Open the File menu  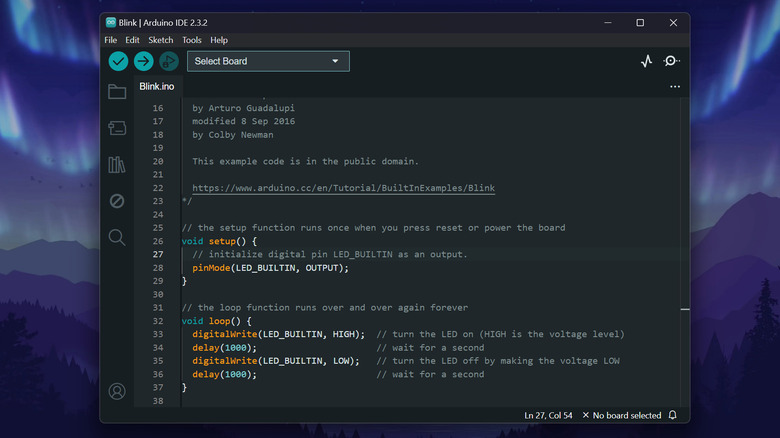(111, 40)
